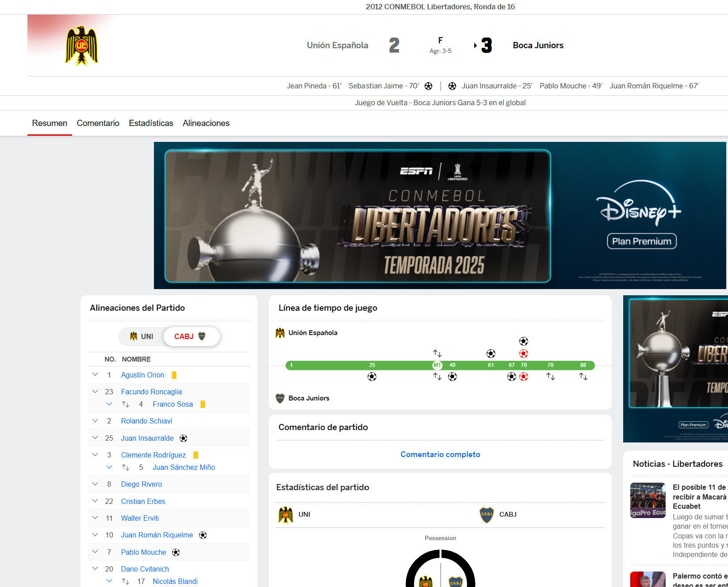Click the Boca goal icon at minute 49
The width and height of the screenshot is (728, 587).
click(x=452, y=377)
